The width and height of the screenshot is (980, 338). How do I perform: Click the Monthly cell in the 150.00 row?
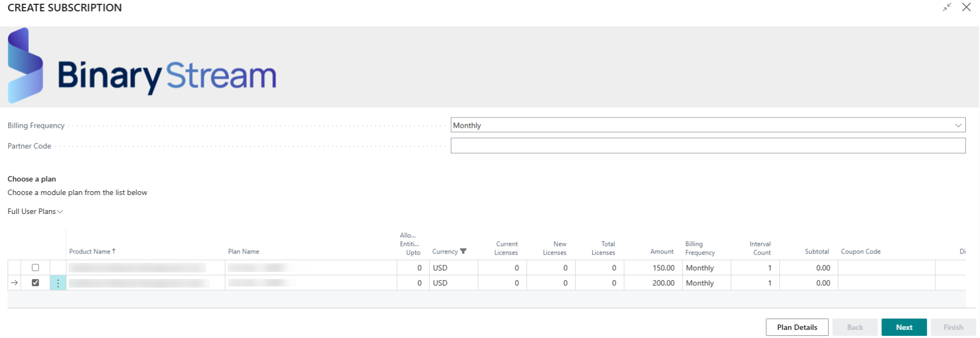click(706, 268)
